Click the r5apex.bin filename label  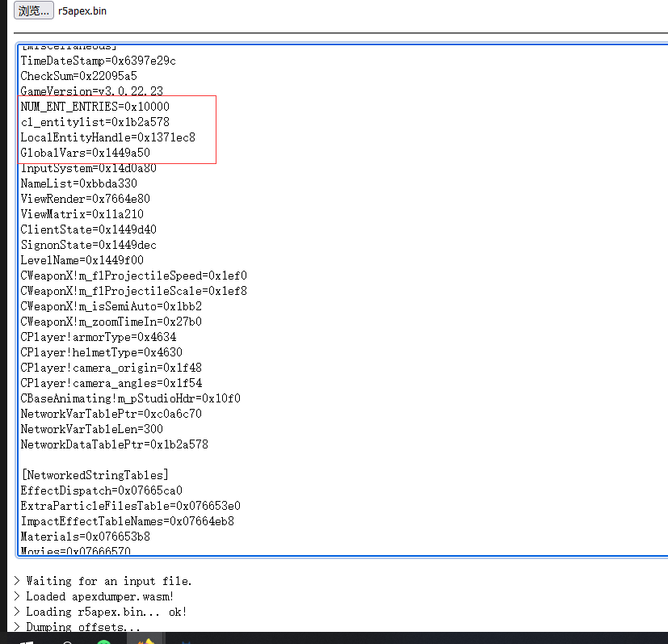[82, 11]
